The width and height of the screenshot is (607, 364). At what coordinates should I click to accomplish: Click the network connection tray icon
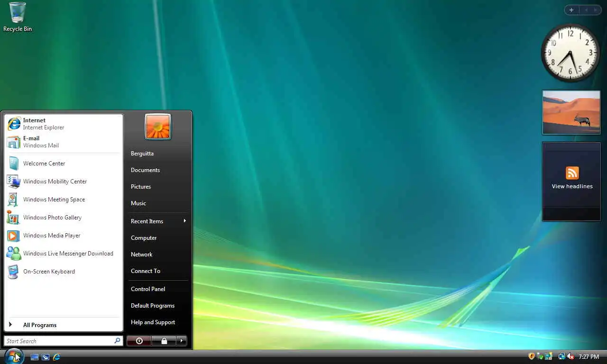coord(562,356)
